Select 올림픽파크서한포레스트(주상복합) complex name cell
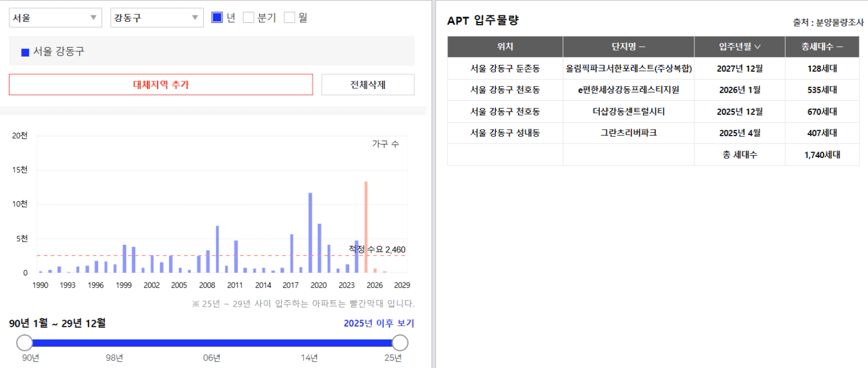This screenshot has height=368, width=868. 629,68
